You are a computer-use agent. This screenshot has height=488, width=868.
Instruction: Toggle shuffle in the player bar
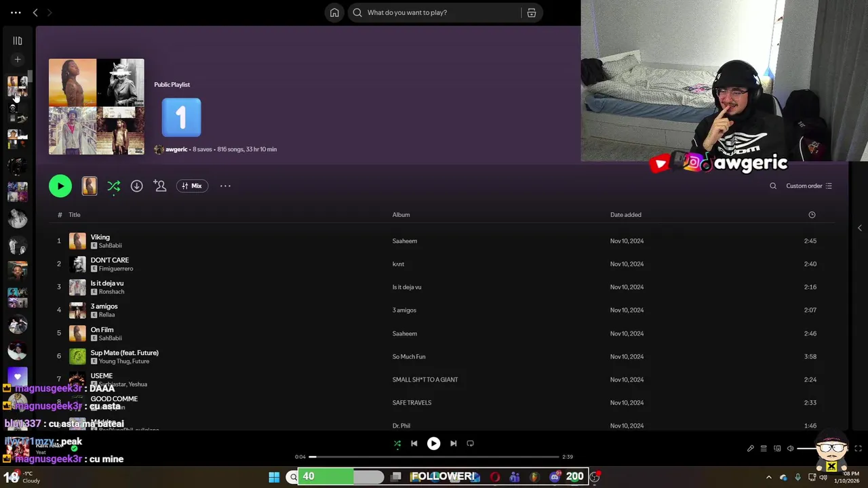coord(397,443)
